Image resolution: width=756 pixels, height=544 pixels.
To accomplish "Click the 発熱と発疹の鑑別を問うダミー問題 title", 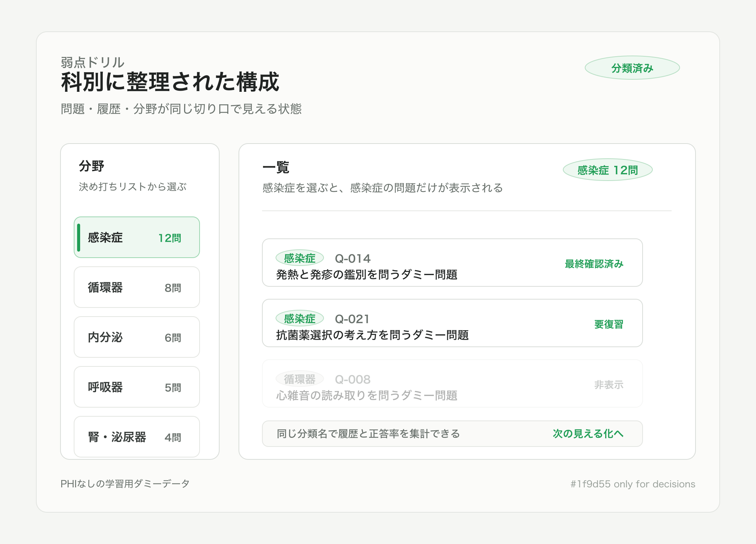I will point(367,275).
